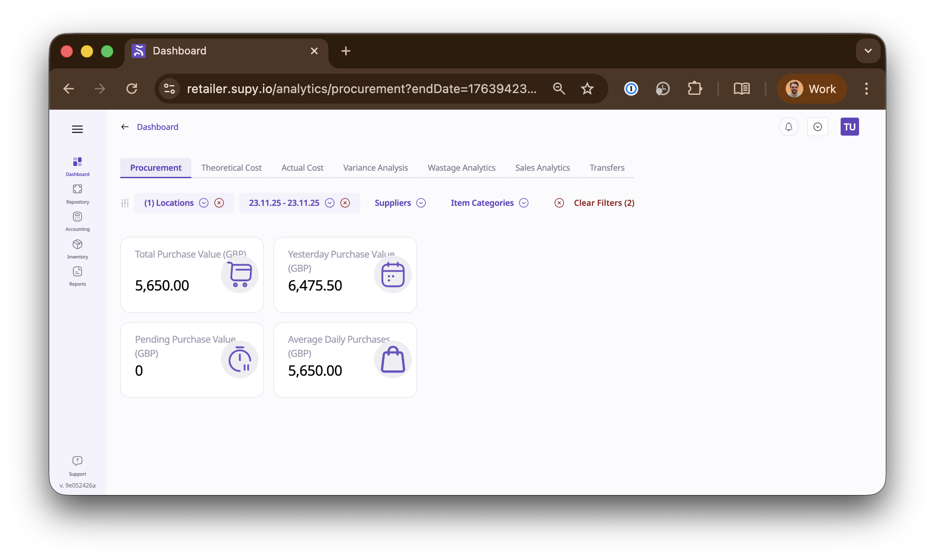The height and width of the screenshot is (560, 935).
Task: Open the notifications bell
Action: 788,127
